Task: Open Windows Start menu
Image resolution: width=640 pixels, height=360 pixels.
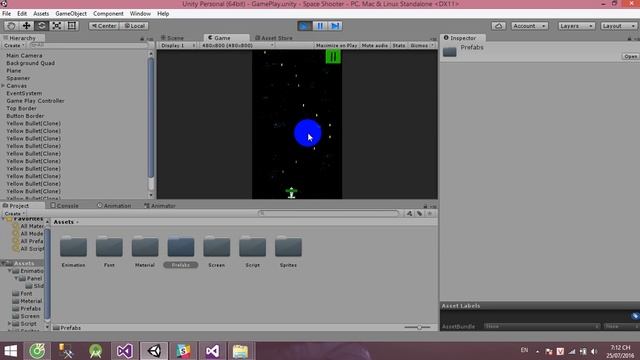Action: [11, 351]
